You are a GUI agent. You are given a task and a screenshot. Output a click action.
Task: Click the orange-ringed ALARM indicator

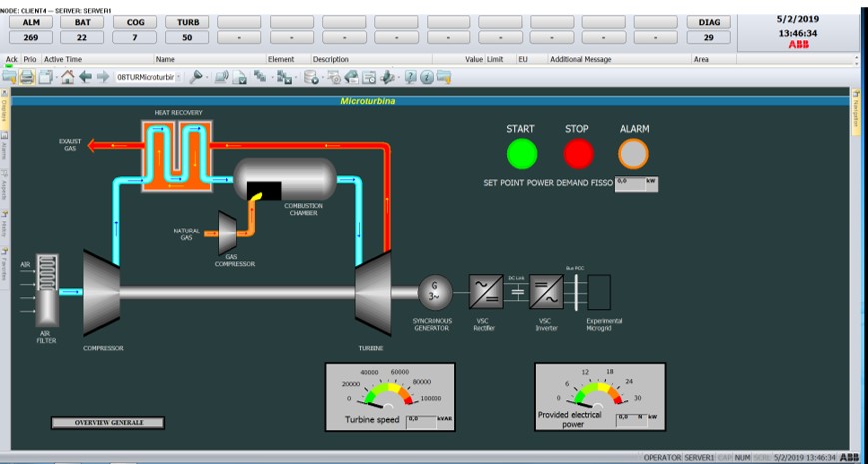point(633,153)
